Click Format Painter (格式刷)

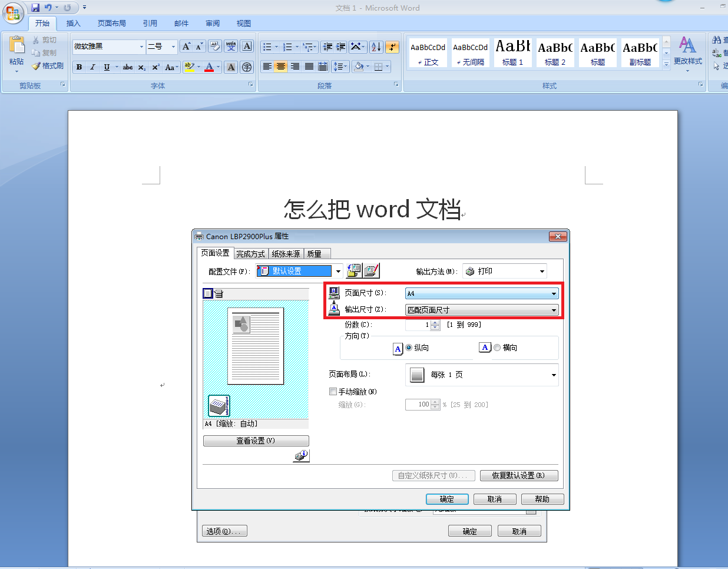pyautogui.click(x=48, y=66)
